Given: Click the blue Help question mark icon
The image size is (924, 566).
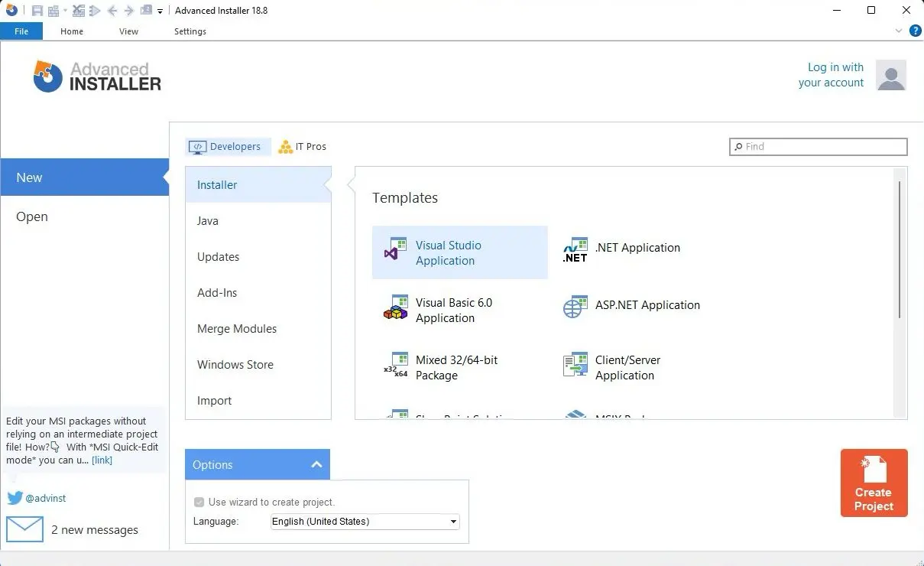Looking at the screenshot, I should pos(915,31).
